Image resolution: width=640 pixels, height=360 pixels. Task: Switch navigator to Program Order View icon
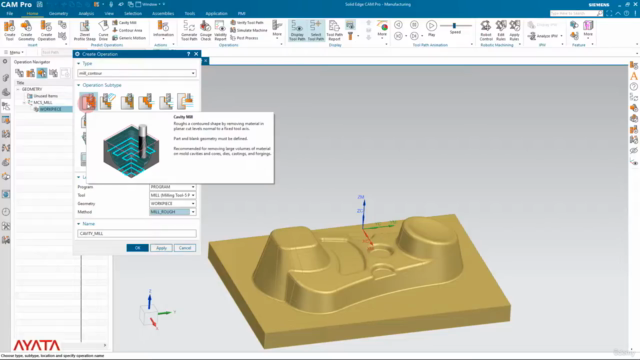pyautogui.click(x=19, y=73)
